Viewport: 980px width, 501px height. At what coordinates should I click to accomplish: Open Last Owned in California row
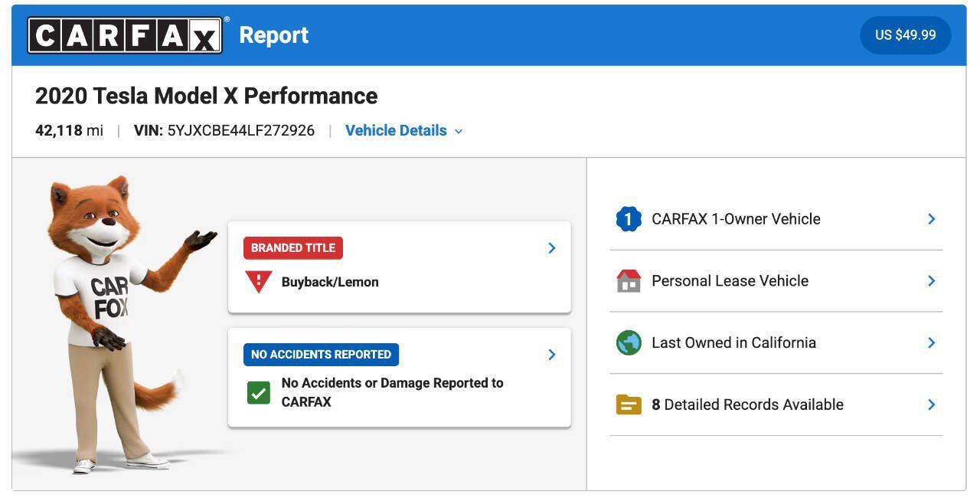776,343
